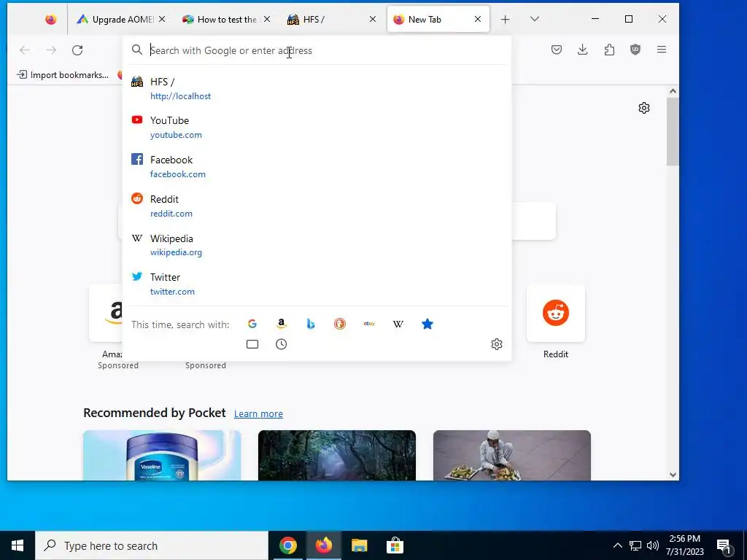Choose Twitter suggestion
This screenshot has width=747, height=560.
coord(317,284)
